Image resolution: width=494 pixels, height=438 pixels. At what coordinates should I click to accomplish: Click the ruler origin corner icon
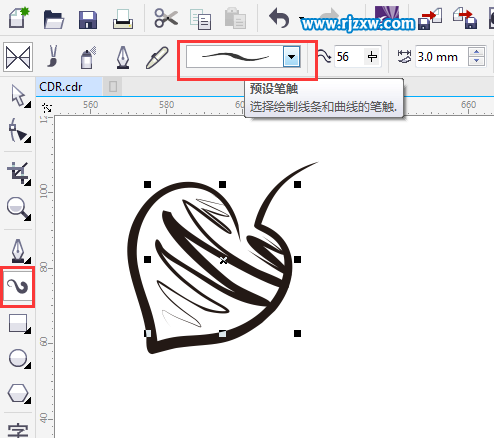47,108
